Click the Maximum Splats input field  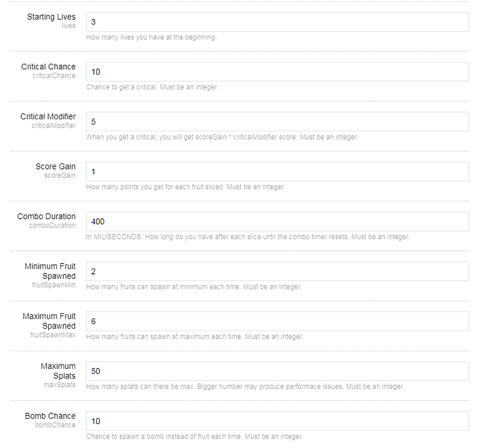(x=277, y=371)
